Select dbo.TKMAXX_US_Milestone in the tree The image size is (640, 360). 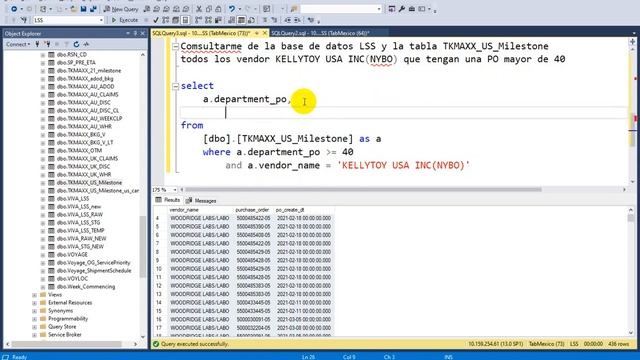click(89, 182)
